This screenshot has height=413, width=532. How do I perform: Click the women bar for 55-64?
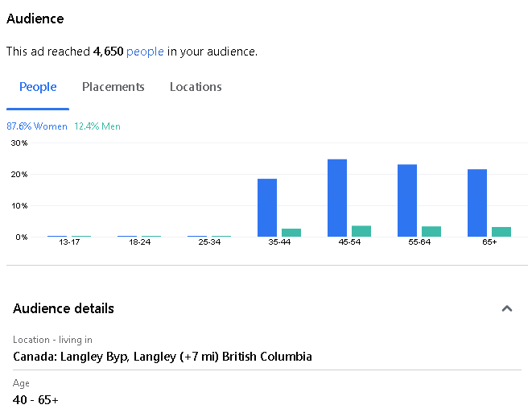(407, 200)
